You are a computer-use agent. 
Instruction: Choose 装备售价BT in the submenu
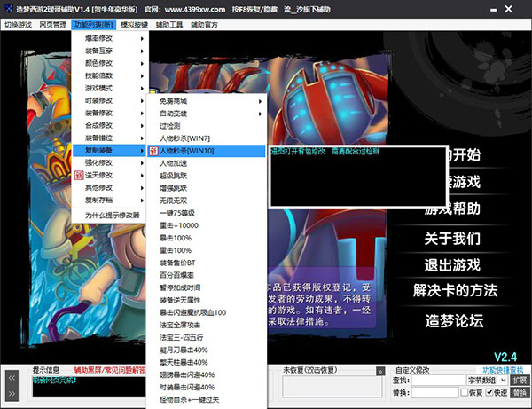(207, 263)
